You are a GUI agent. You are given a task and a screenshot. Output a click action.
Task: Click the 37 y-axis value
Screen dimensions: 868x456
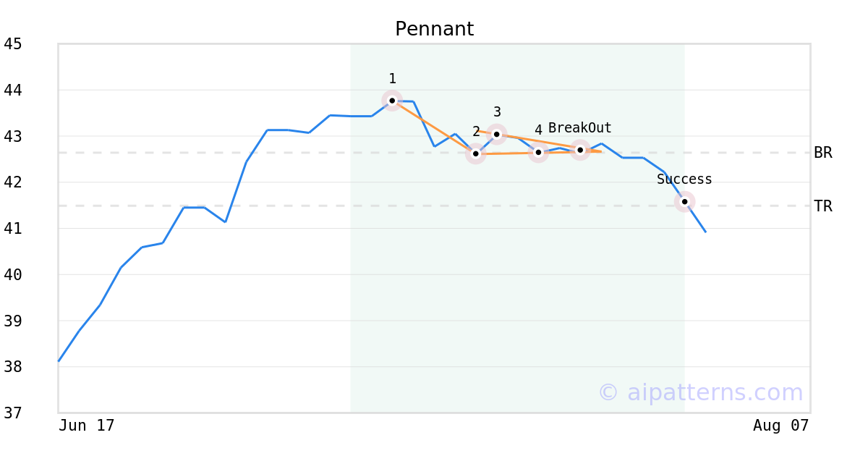pos(13,413)
